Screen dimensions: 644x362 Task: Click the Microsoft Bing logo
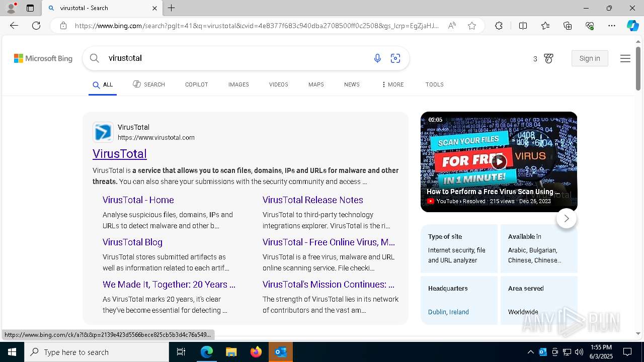pos(43,58)
